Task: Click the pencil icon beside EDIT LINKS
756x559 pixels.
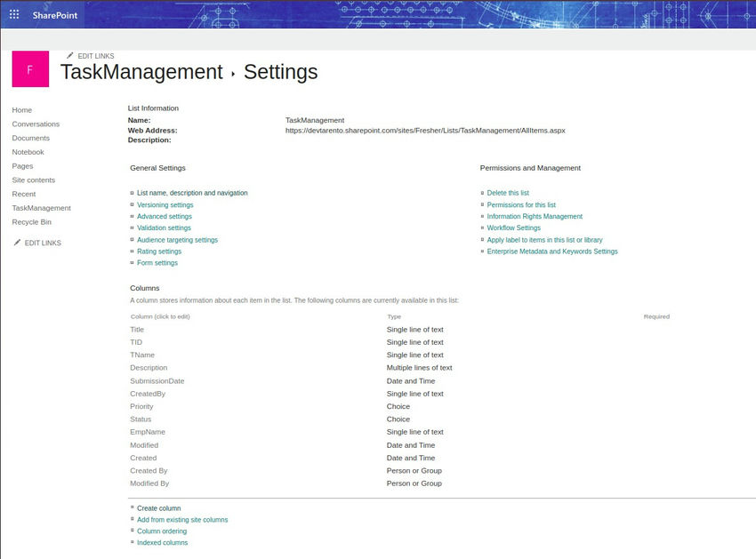Action: (x=70, y=55)
